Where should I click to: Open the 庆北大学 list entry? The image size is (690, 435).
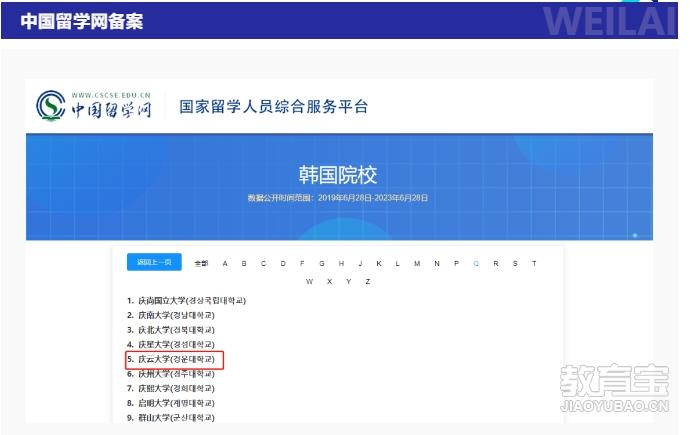[171, 329]
